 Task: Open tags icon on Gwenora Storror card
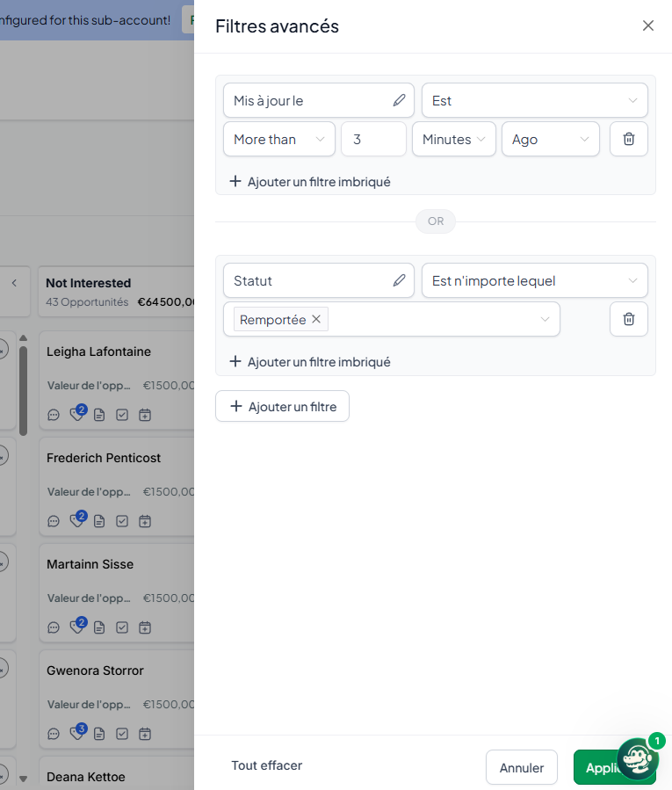point(76,734)
